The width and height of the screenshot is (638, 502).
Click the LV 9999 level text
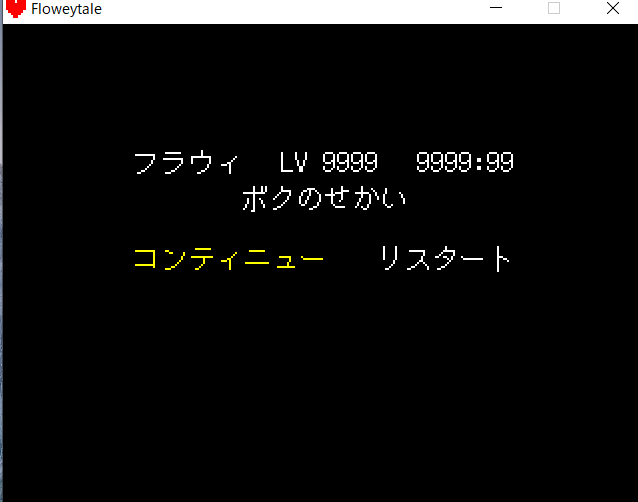pos(329,162)
